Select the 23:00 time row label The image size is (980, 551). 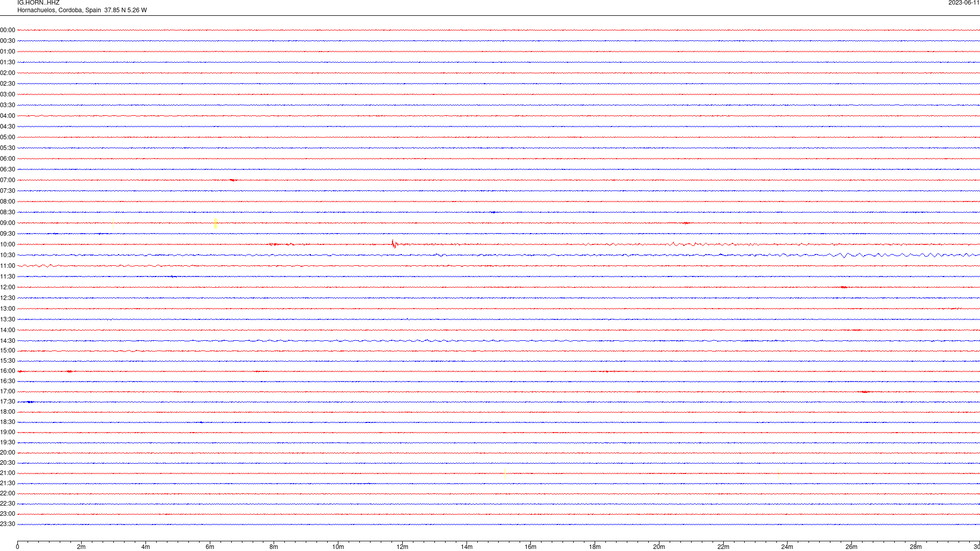point(8,514)
